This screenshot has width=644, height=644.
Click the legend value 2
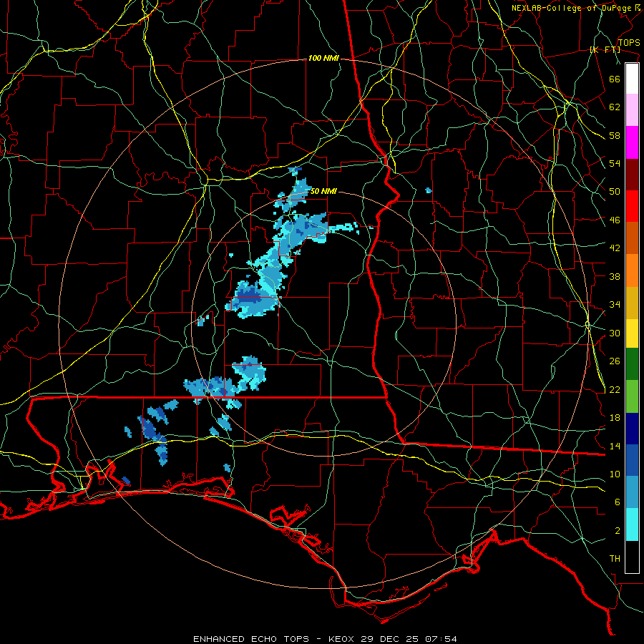click(618, 531)
